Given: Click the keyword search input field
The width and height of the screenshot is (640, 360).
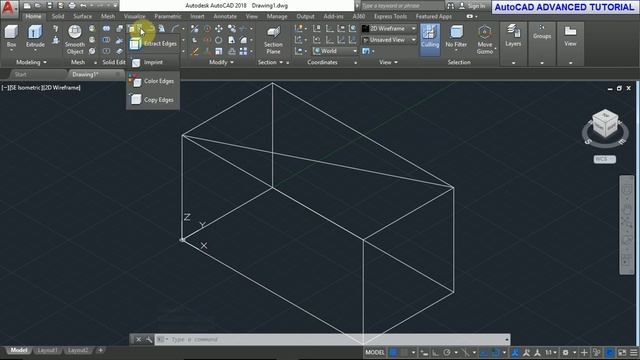Looking at the screenshot, I should tap(402, 6).
